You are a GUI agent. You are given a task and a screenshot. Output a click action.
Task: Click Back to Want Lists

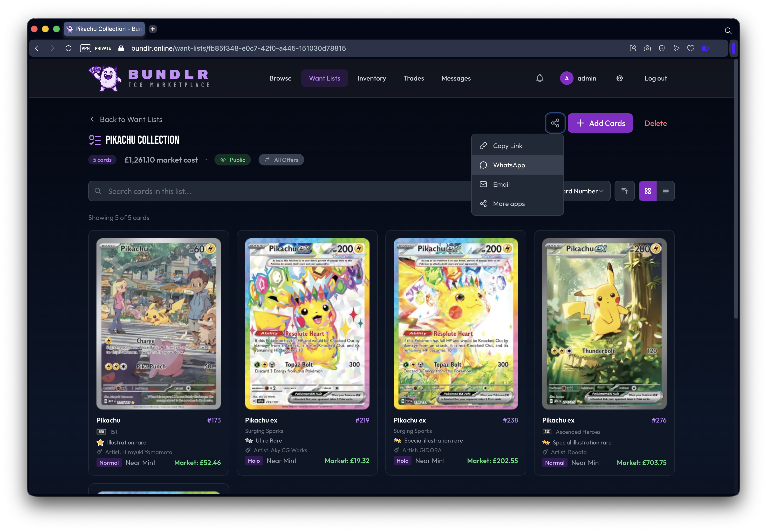(x=126, y=119)
